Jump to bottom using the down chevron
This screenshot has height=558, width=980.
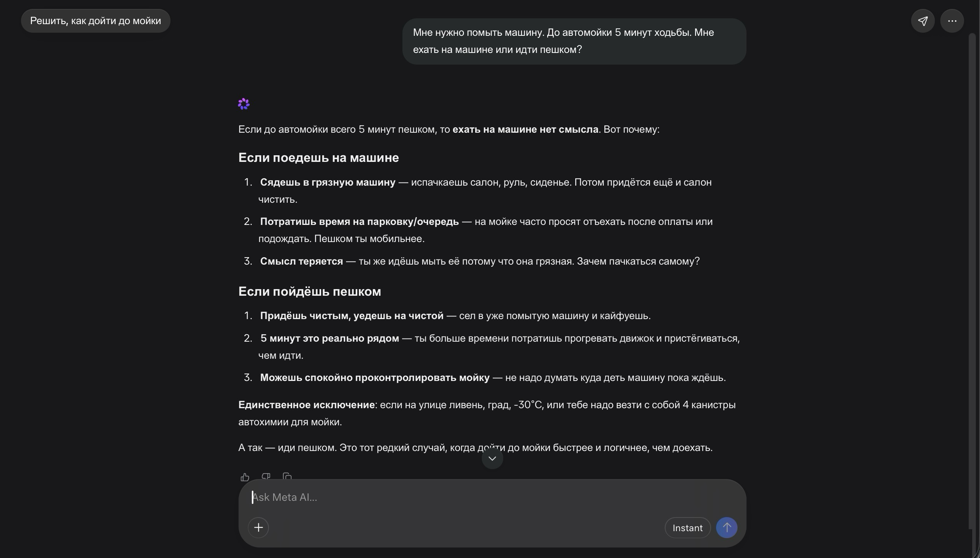(492, 458)
